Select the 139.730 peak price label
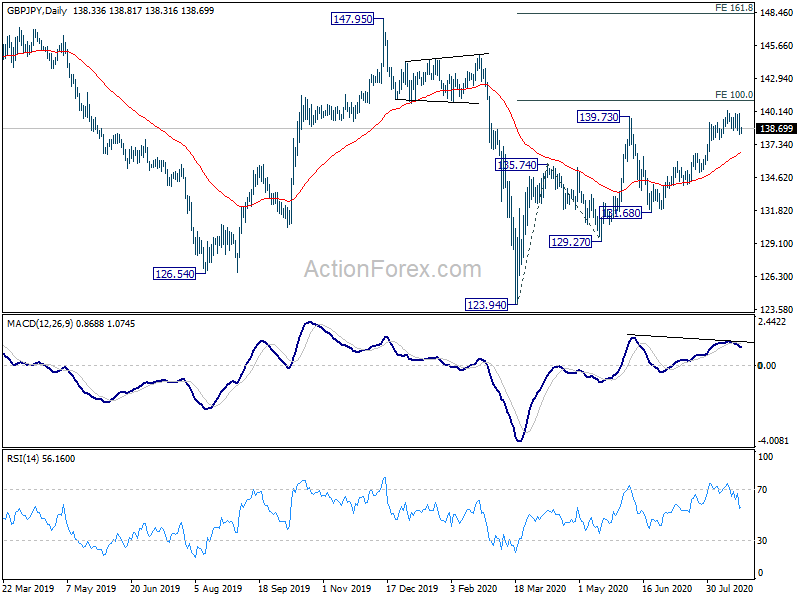This screenshot has height=600, width=800. (598, 117)
